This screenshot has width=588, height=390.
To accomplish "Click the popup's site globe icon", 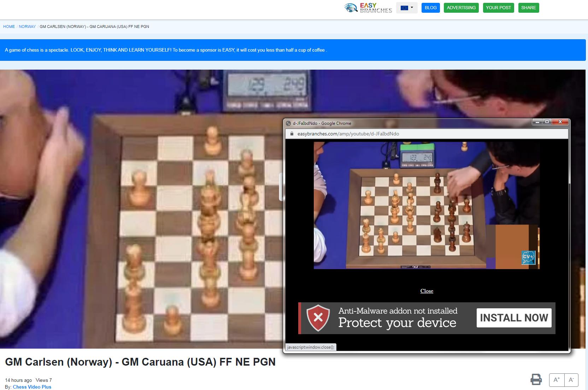I will tap(288, 123).
